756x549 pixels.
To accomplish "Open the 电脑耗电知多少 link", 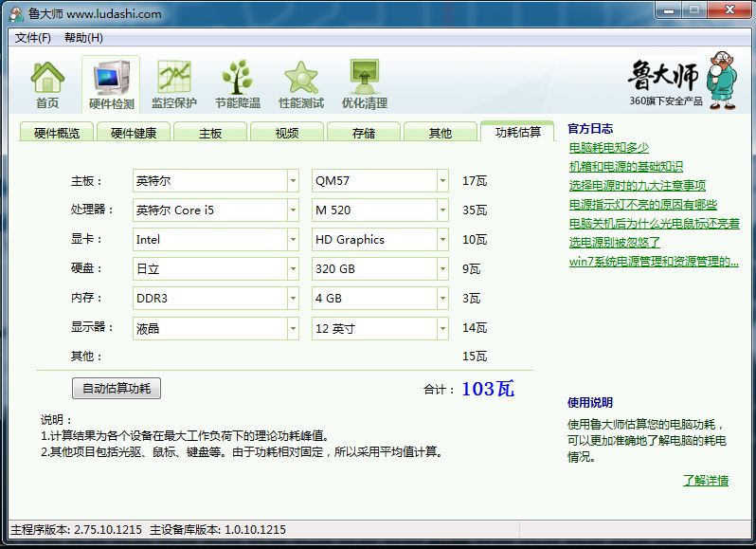I will (x=609, y=148).
